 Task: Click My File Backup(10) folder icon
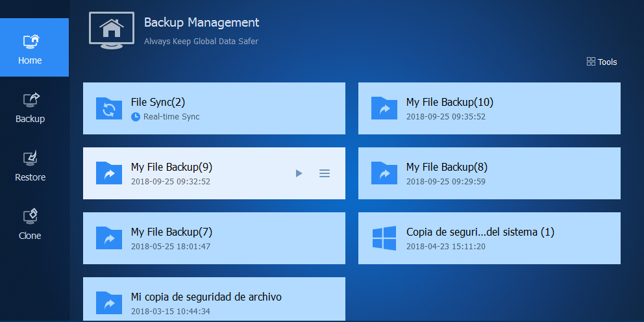[x=384, y=108]
